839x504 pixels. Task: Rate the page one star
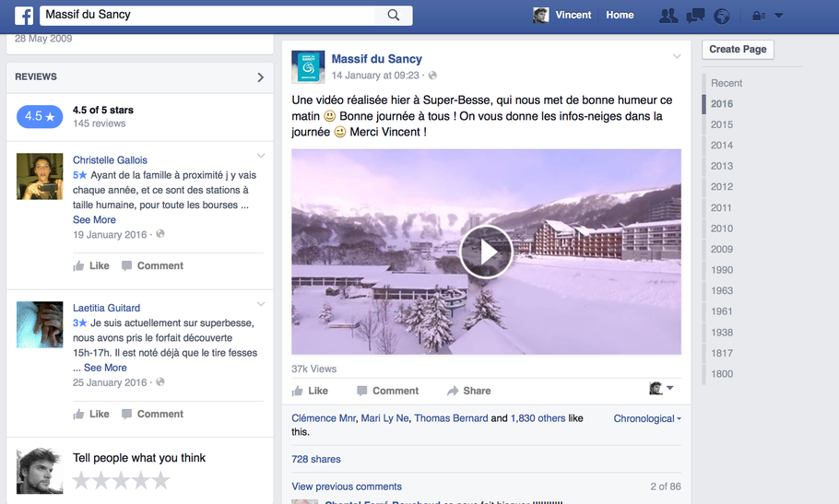coord(81,480)
